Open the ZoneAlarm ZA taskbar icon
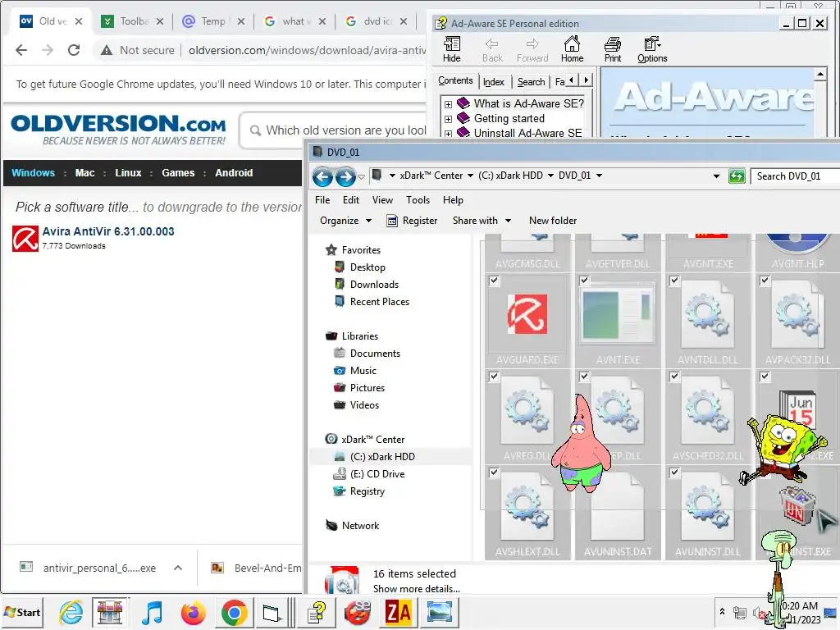840x630 pixels. pos(398,612)
